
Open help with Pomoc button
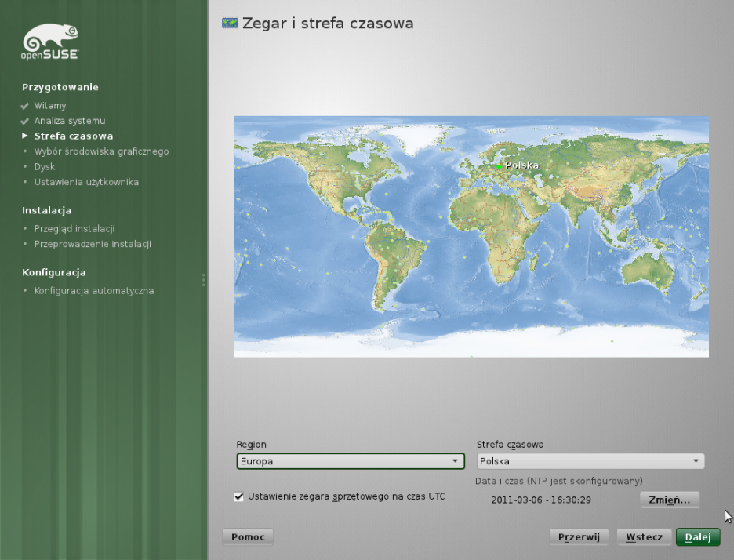tap(249, 537)
